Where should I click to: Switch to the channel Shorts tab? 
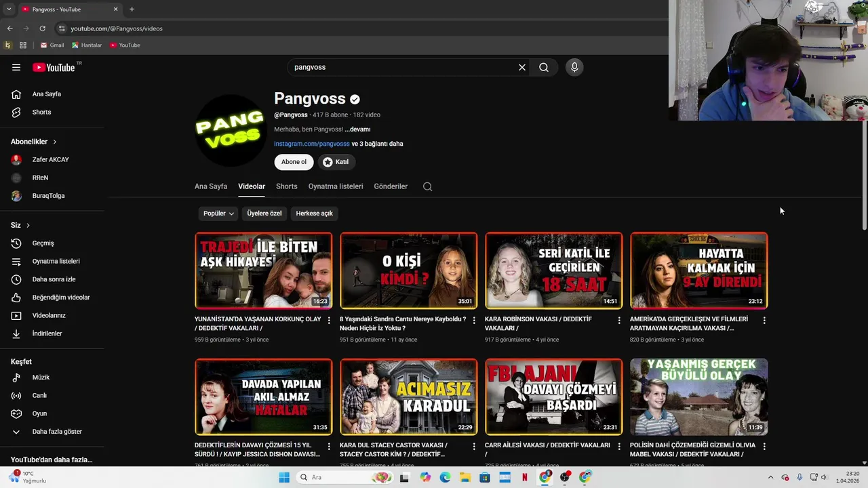tap(287, 186)
